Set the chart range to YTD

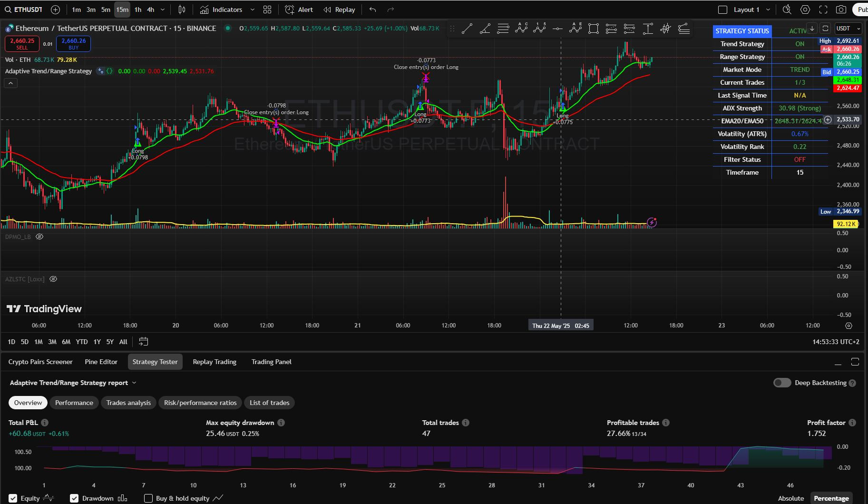coord(82,342)
